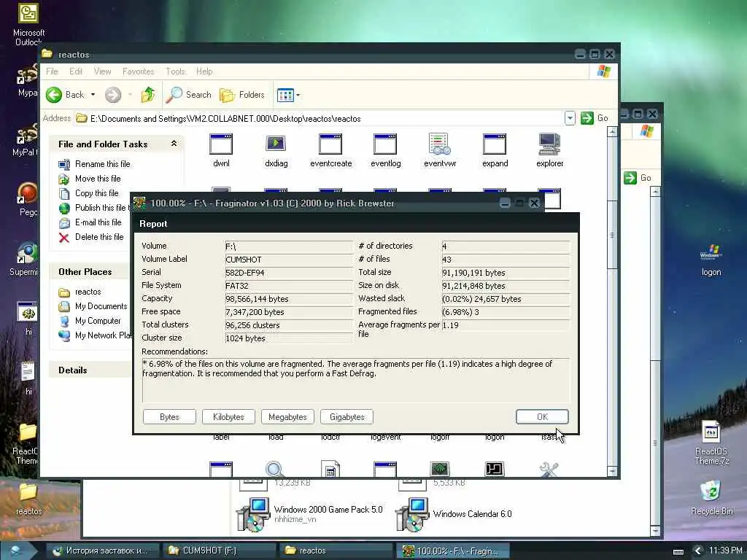Click the green Back arrow button
747x560 pixels.
pyautogui.click(x=54, y=95)
